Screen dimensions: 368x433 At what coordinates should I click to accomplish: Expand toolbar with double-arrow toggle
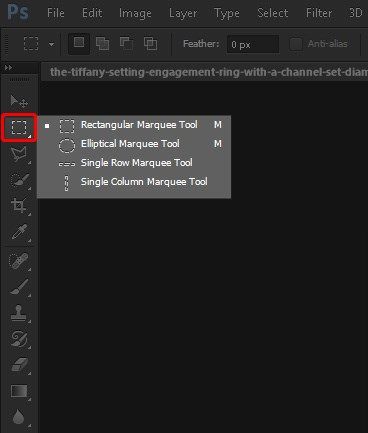point(8,68)
